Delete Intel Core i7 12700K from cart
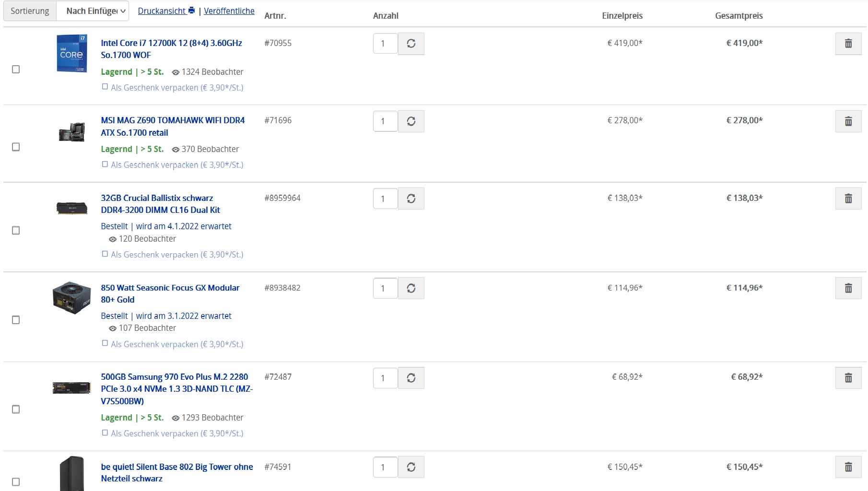The width and height of the screenshot is (868, 491). pyautogui.click(x=848, y=44)
